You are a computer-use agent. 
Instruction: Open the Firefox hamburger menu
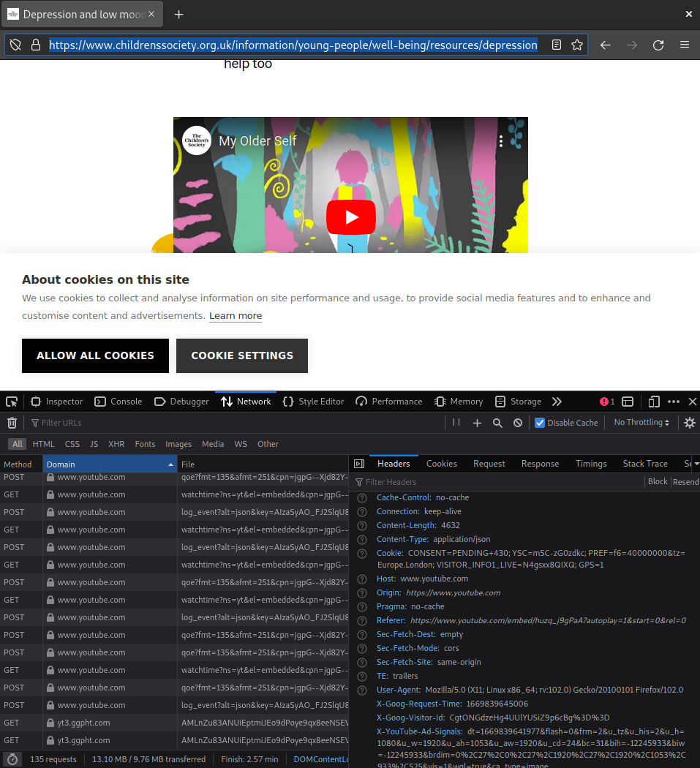coord(685,45)
